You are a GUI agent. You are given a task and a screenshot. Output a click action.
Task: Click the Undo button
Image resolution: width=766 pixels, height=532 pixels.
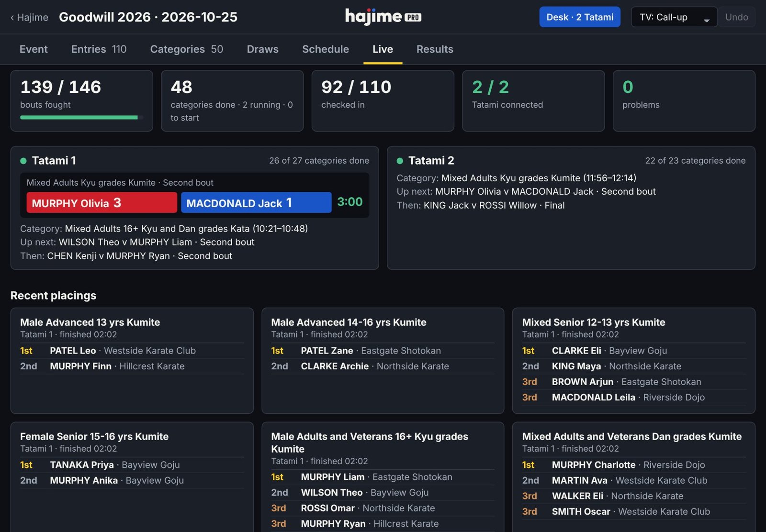736,17
